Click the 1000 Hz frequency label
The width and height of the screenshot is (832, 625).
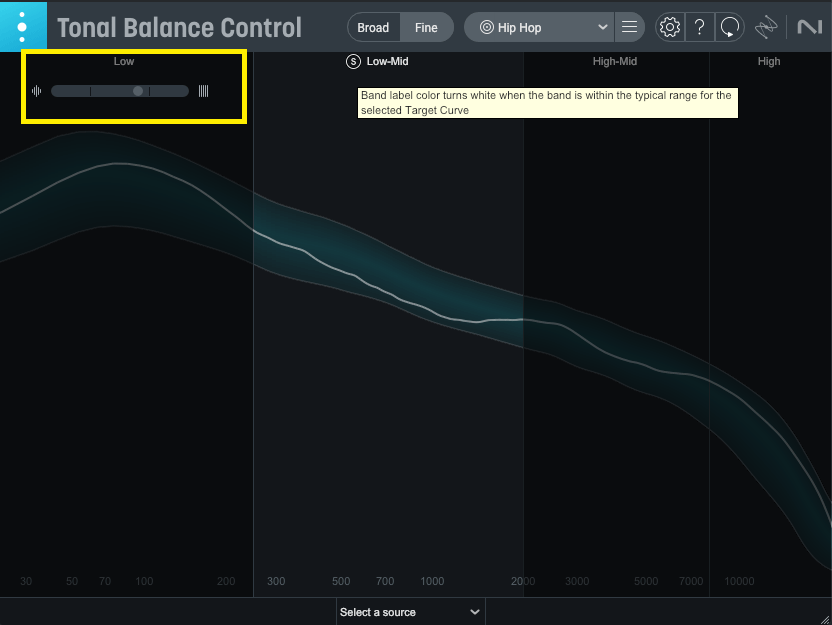coord(432,581)
